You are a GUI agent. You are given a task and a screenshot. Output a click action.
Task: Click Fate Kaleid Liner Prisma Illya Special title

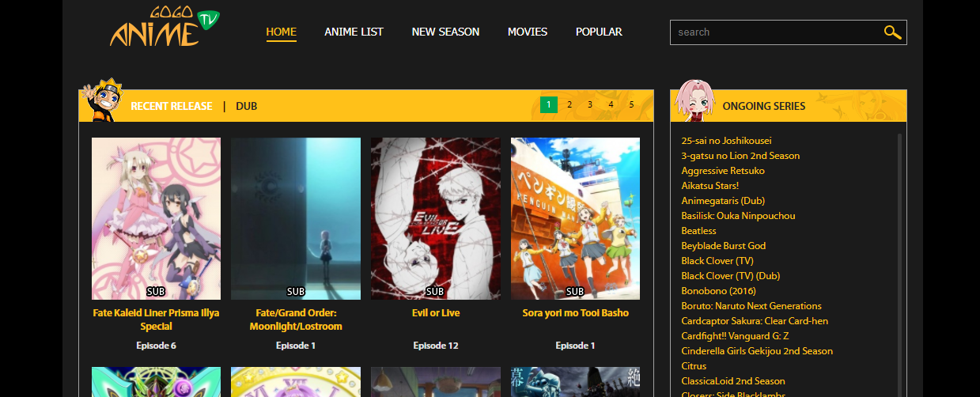156,319
